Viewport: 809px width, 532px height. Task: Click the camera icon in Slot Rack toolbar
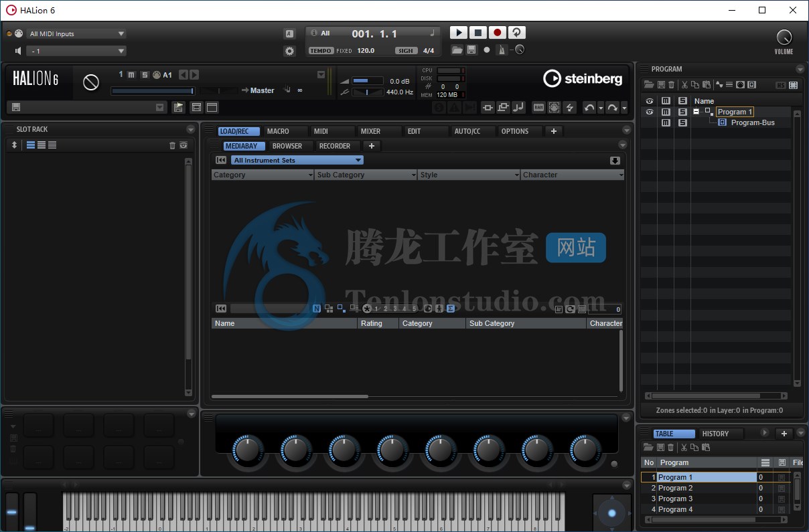(x=183, y=145)
